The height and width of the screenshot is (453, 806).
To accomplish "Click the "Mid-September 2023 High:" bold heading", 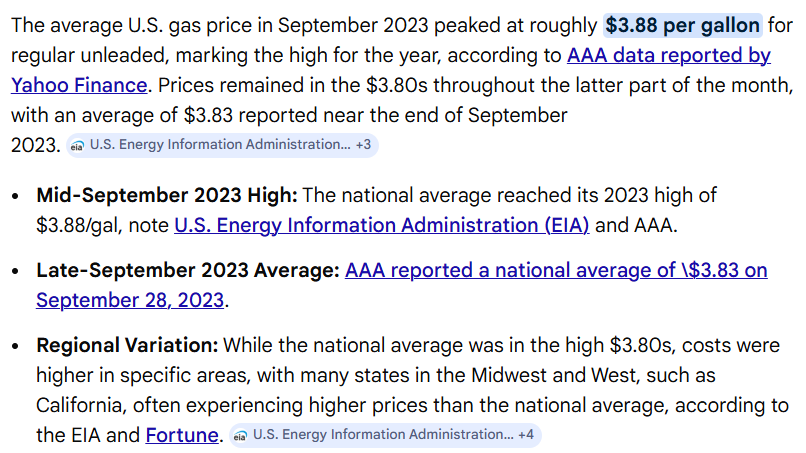I will click(x=166, y=195).
